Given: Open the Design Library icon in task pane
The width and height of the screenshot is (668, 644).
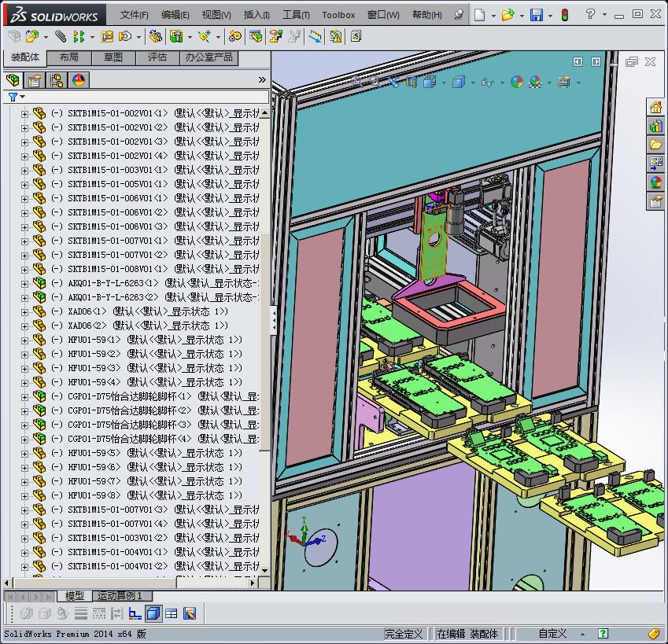Looking at the screenshot, I should [x=655, y=126].
